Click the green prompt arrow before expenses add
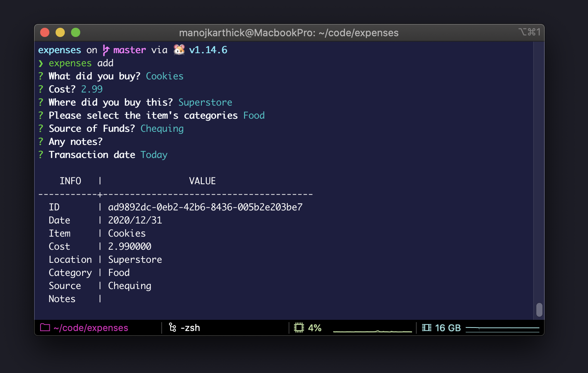This screenshot has height=373, width=588. click(x=41, y=63)
